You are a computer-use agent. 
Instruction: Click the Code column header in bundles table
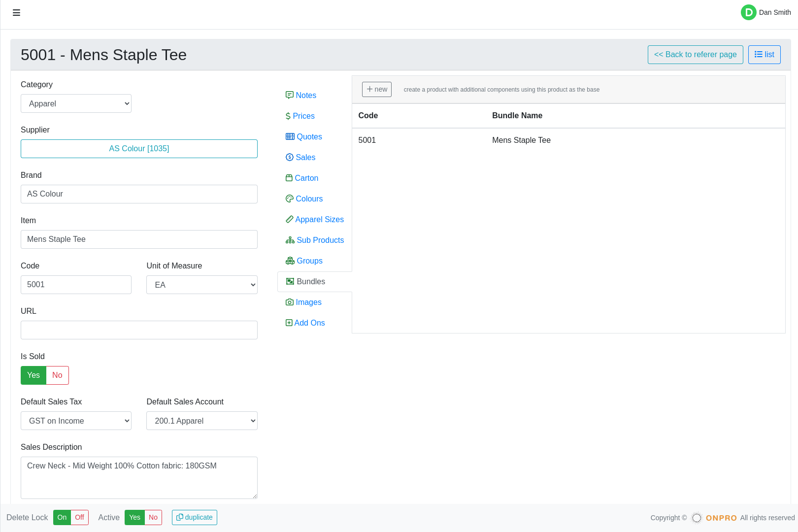pos(368,116)
